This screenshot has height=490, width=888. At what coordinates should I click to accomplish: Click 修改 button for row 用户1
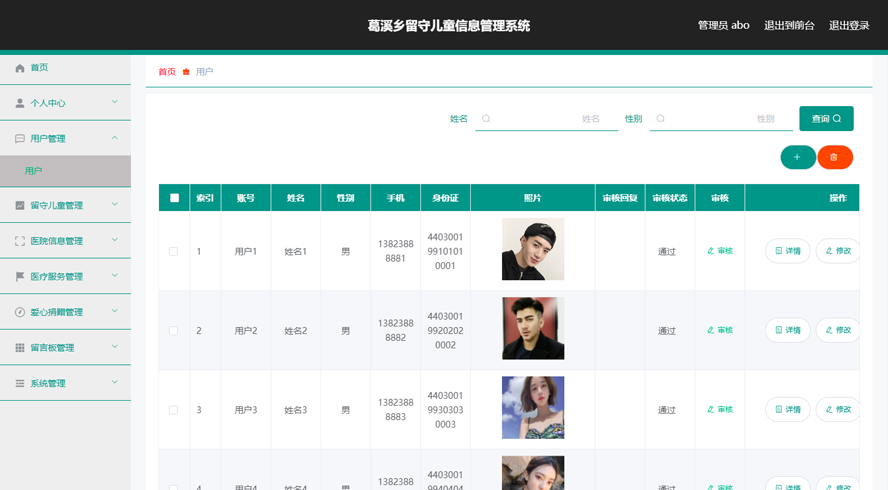(838, 251)
